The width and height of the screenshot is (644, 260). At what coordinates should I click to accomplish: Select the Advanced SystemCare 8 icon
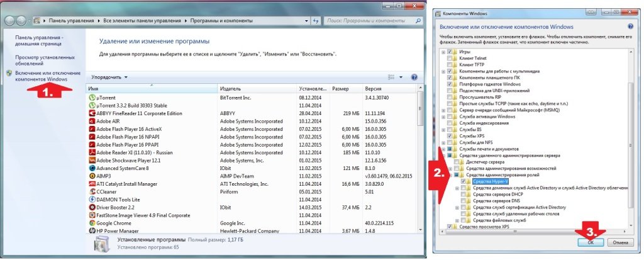pyautogui.click(x=92, y=168)
